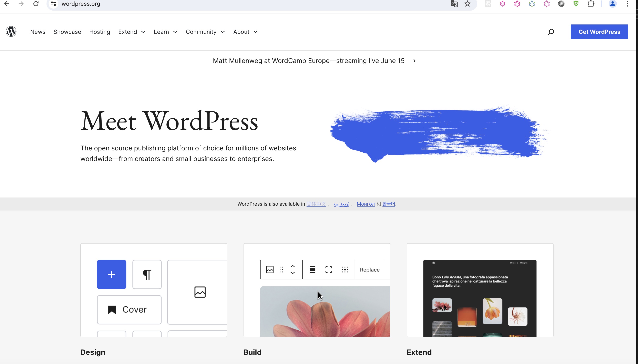
Task: Open the Hosting menu item
Action: click(100, 32)
